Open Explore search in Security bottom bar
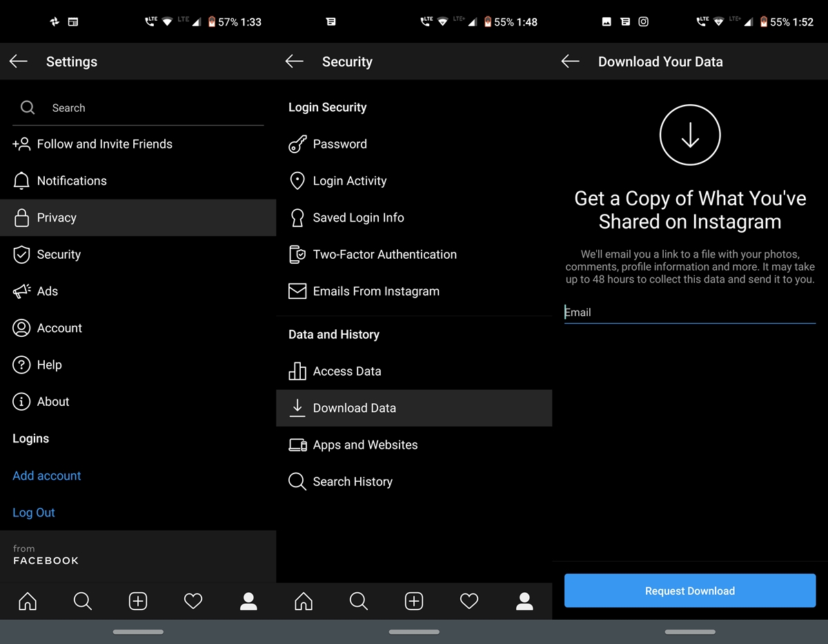Viewport: 828px width, 644px height. tap(359, 601)
